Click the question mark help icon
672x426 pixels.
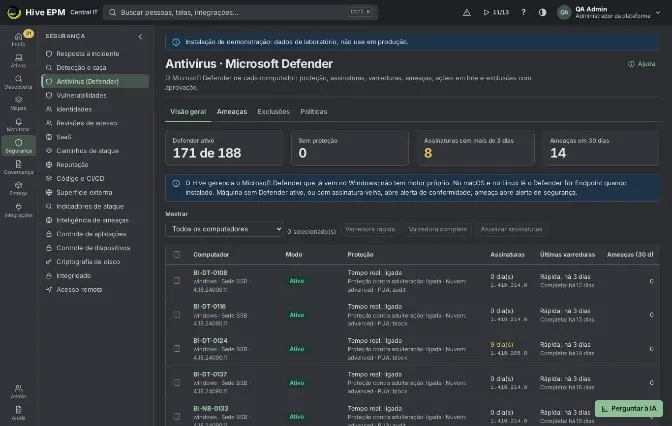(523, 12)
